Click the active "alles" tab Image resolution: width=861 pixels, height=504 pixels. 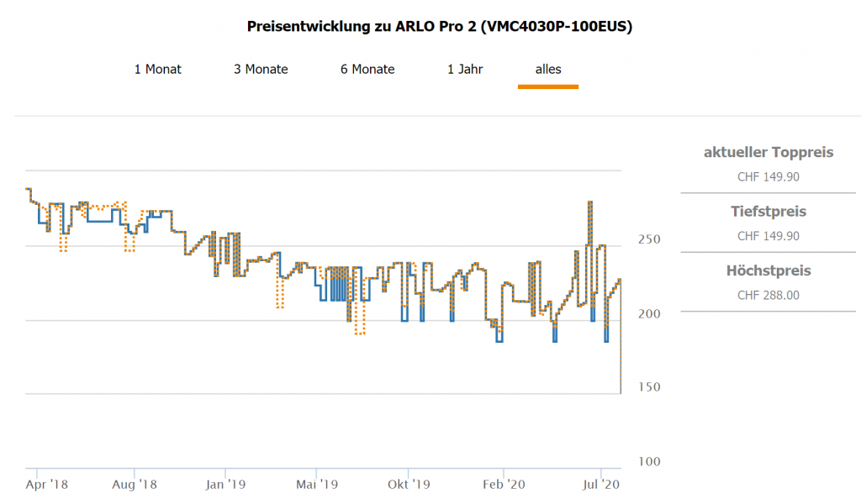coord(548,69)
